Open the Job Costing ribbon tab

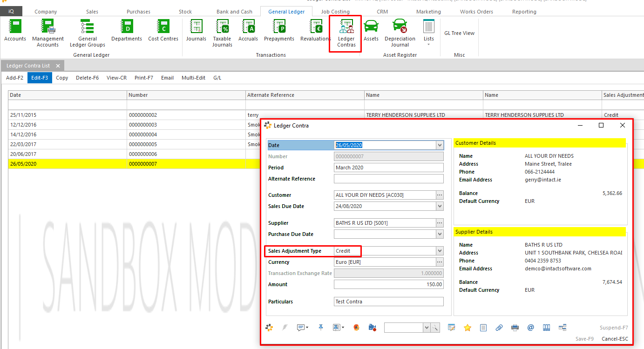click(335, 12)
